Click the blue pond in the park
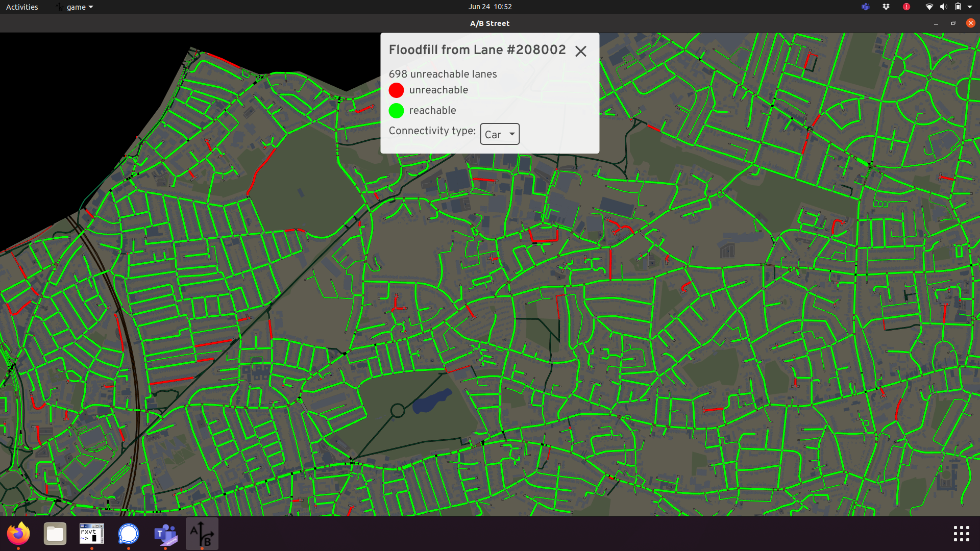 tap(432, 400)
